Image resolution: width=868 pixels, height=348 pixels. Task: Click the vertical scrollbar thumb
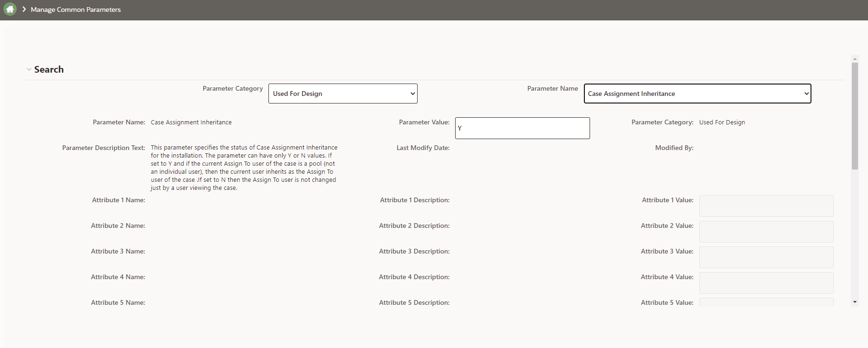[855, 116]
